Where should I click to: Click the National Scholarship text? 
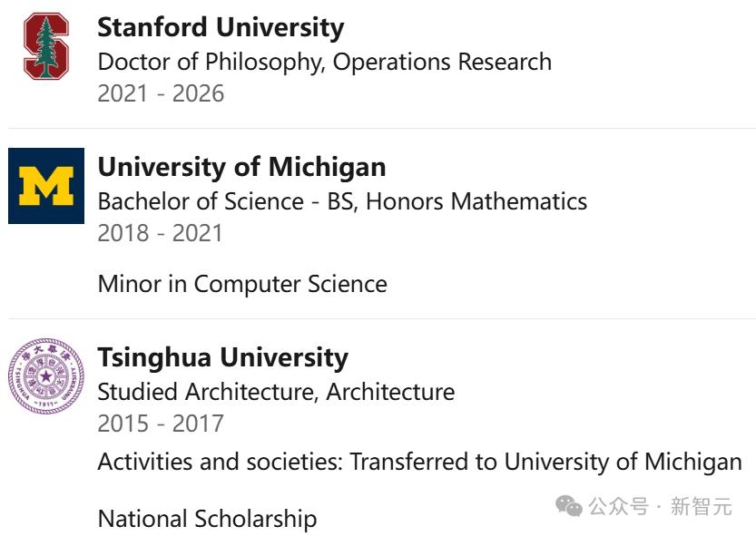tap(207, 519)
